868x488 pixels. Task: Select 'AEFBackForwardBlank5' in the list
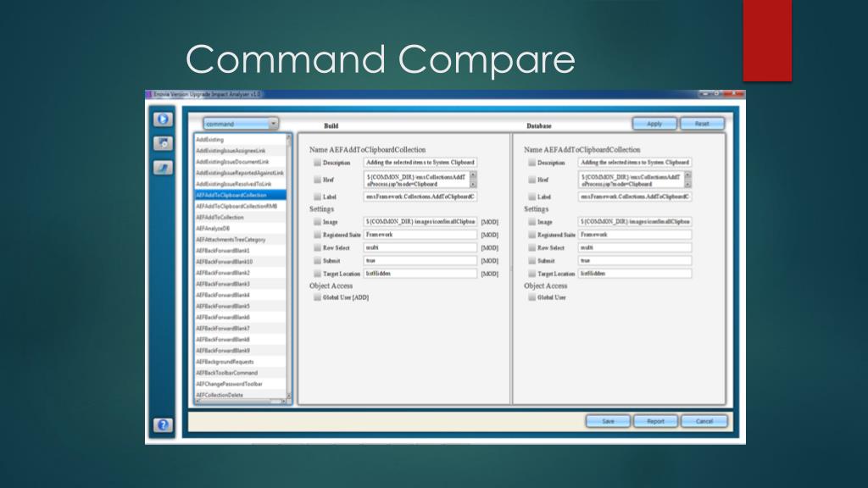(240, 306)
